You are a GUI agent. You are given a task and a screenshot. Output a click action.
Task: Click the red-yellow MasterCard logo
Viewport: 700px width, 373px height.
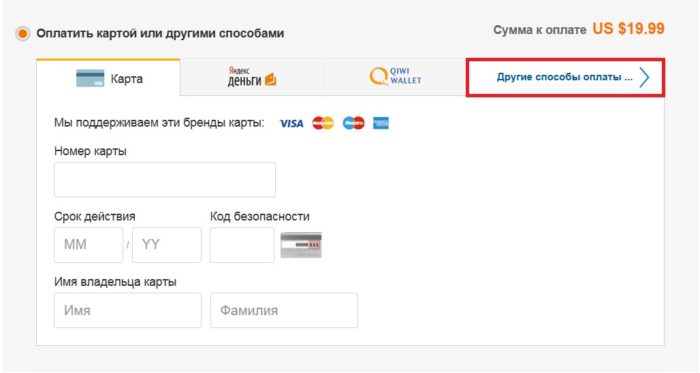(x=323, y=123)
